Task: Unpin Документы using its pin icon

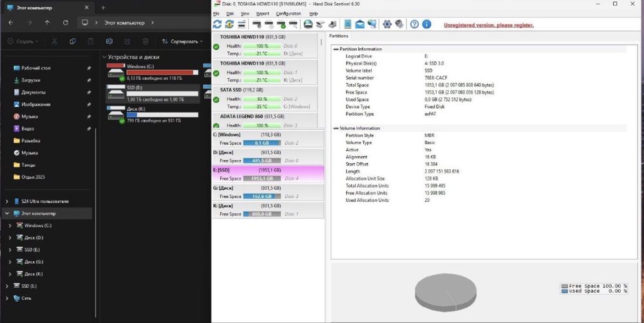Action: [x=89, y=93]
